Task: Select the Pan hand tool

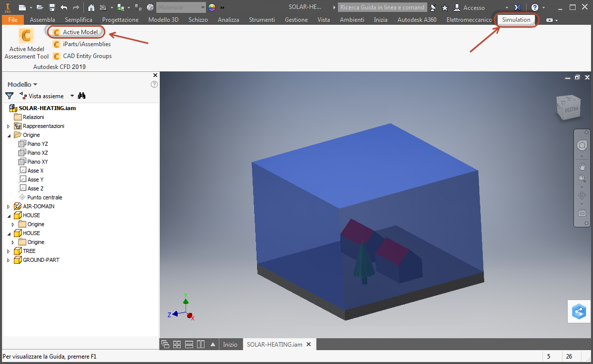Action: click(x=582, y=166)
